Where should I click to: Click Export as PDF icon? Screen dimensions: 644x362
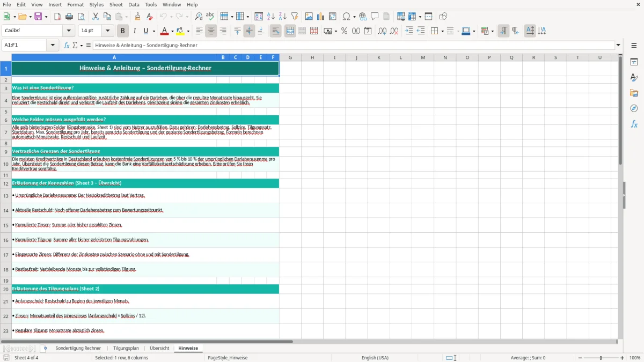click(57, 17)
